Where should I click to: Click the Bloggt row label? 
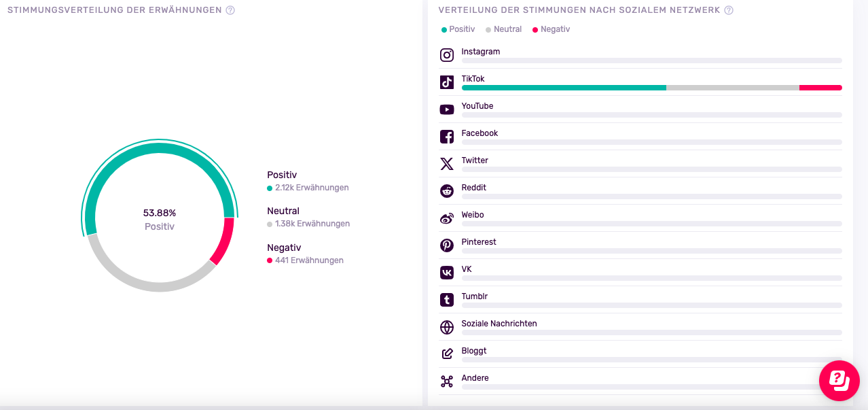[474, 351]
